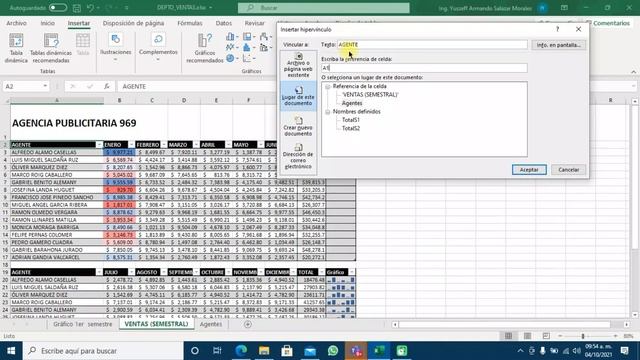
Task: Open filter dropdown for AGENTE header in row 2
Action: tap(99, 145)
